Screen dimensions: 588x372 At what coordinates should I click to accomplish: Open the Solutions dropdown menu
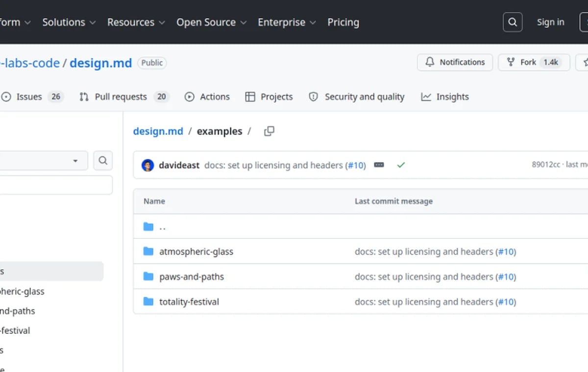[69, 22]
